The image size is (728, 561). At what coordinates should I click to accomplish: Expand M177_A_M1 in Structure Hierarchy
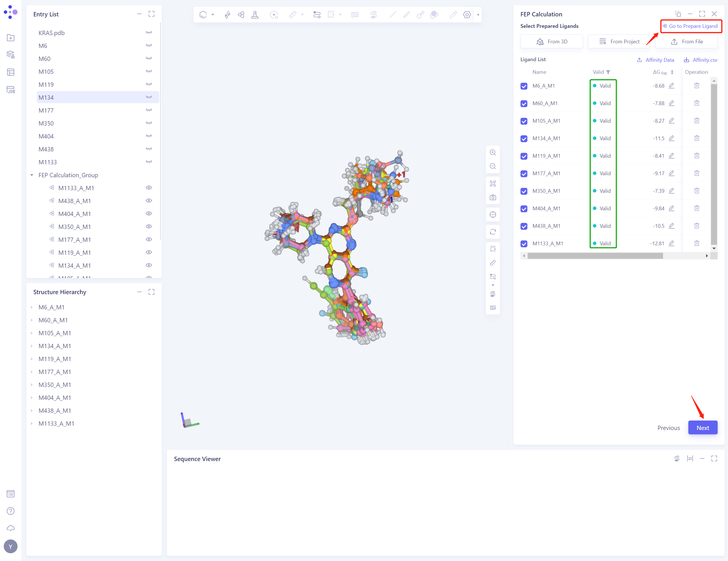32,372
